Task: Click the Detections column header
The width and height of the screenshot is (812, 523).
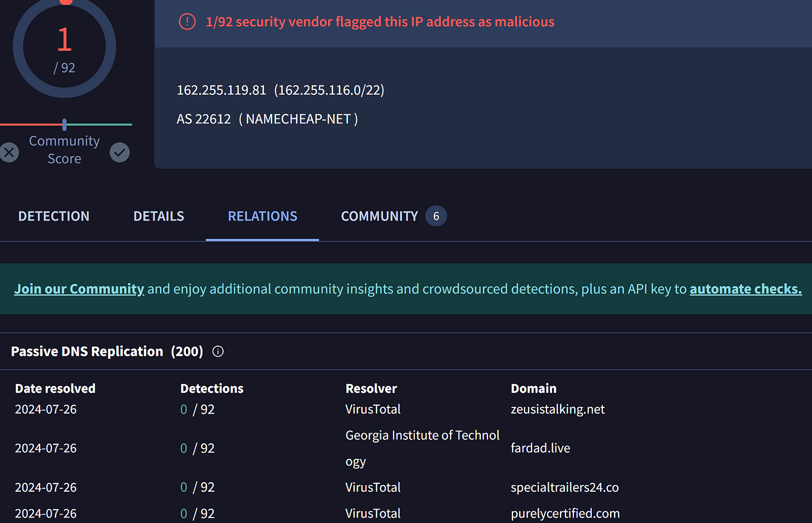Action: [x=212, y=388]
